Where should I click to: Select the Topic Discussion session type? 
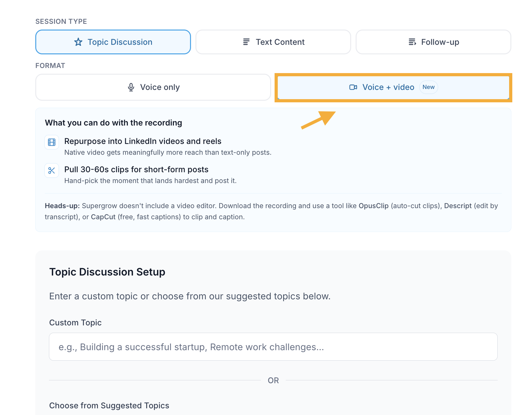tap(113, 42)
